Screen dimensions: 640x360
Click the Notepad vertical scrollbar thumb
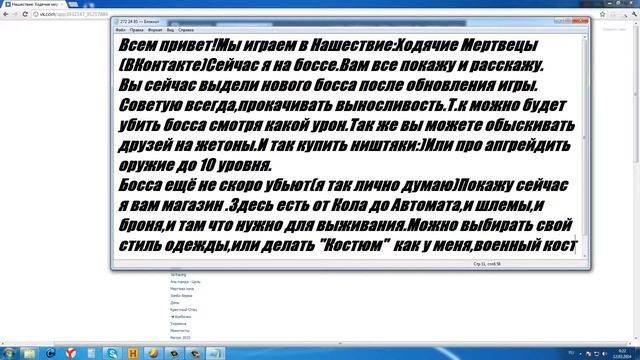coord(584,138)
